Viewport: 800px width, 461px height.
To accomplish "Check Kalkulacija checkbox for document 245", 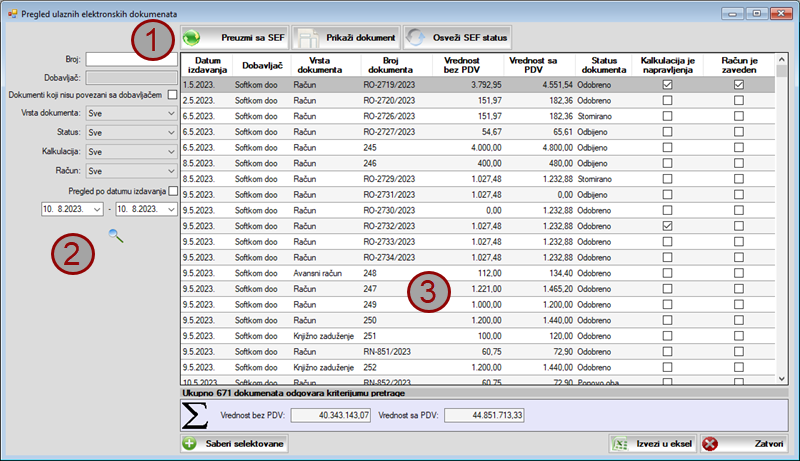I will (667, 147).
